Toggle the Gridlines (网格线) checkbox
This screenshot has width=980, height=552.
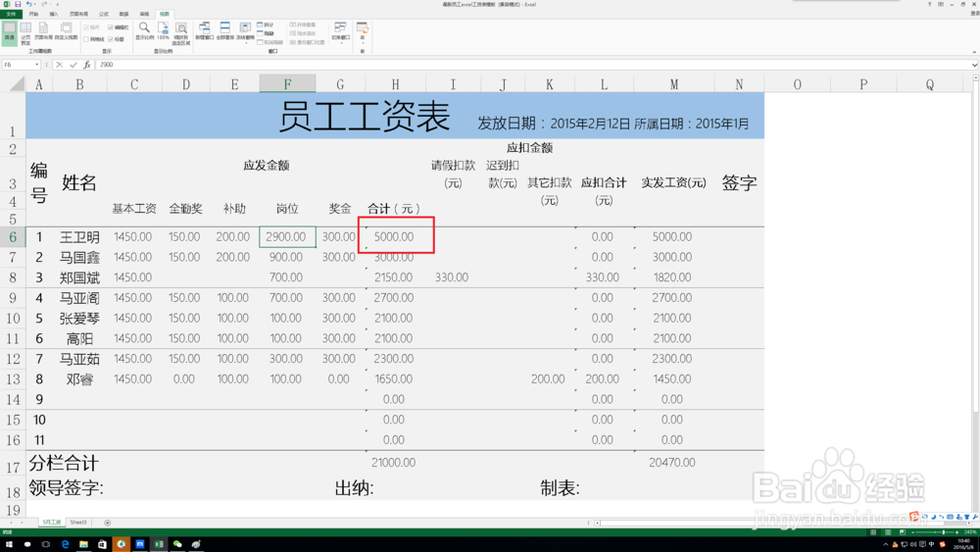point(94,39)
